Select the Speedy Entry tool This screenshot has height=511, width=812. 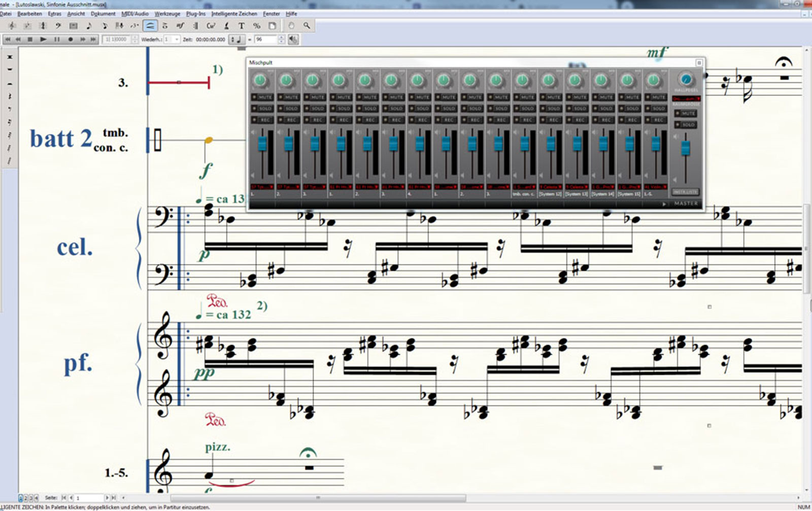[105, 25]
